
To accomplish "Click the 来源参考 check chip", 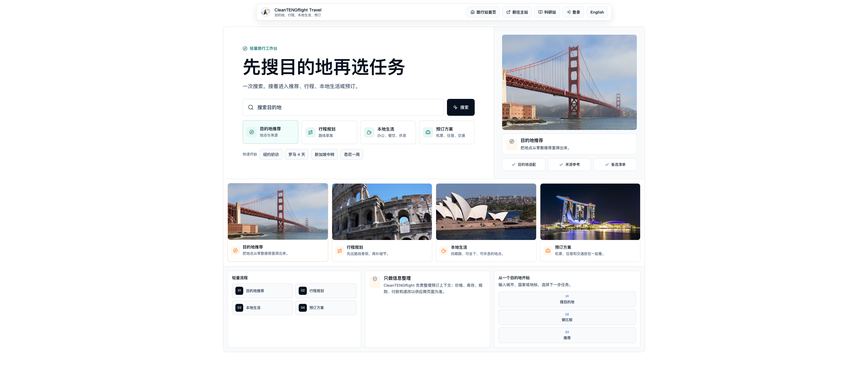I will pyautogui.click(x=569, y=164).
